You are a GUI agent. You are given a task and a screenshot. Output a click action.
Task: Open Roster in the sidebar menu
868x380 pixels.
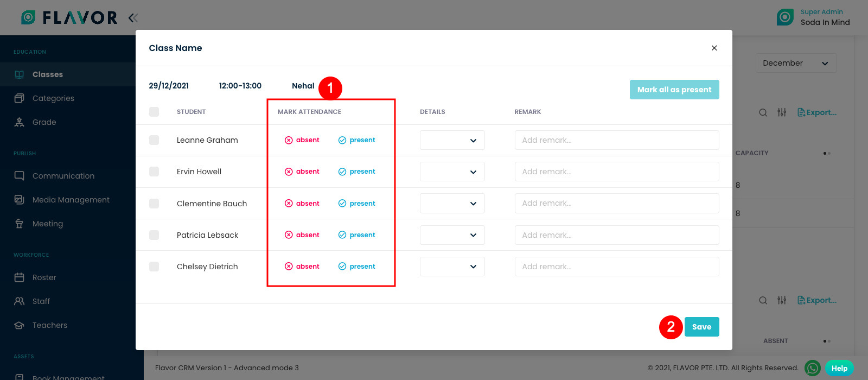[44, 277]
